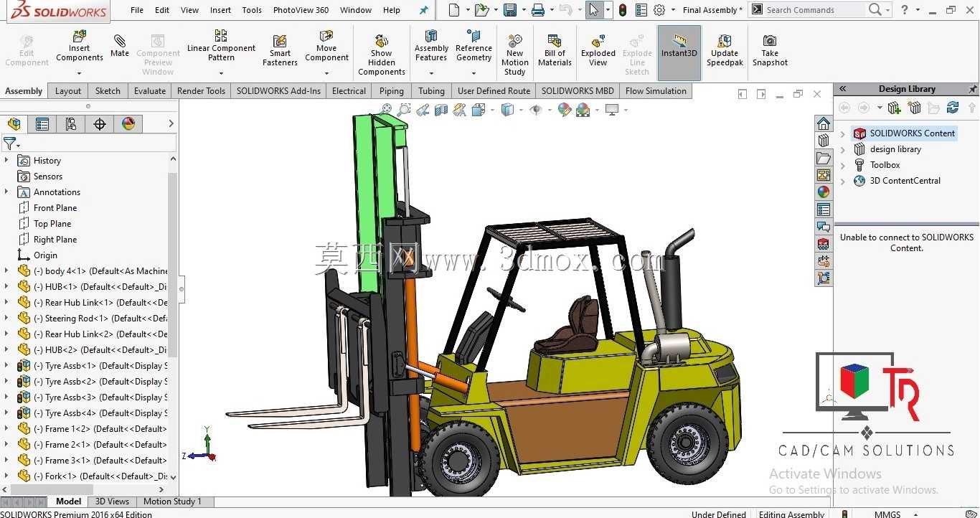Pin the menu bar with pushpin
This screenshot has height=518, width=980.
423,10
